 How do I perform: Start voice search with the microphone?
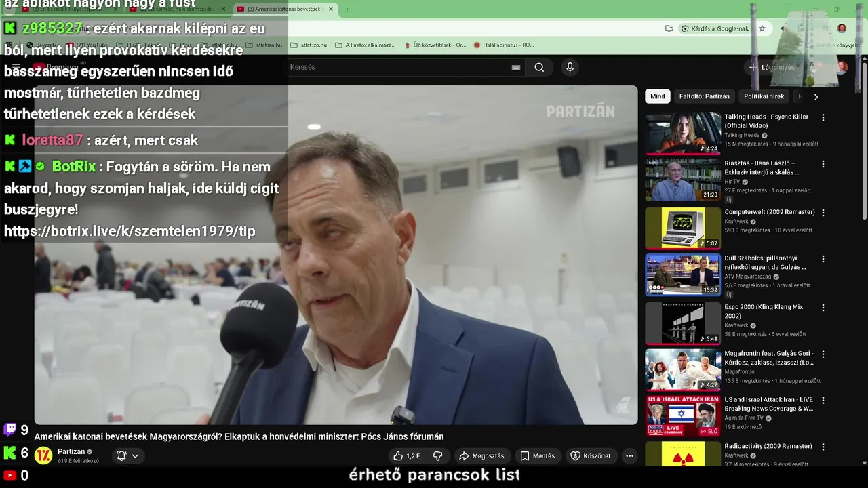tap(570, 67)
